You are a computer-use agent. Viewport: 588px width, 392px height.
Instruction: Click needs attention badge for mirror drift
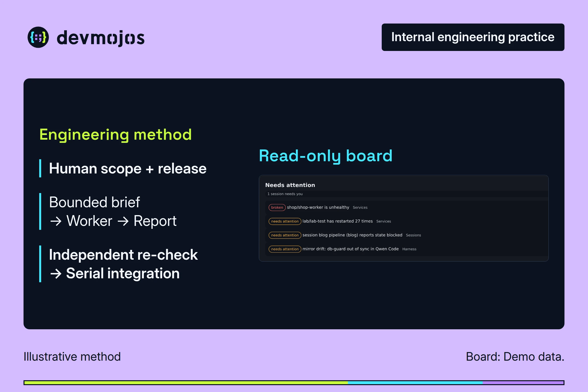point(285,249)
